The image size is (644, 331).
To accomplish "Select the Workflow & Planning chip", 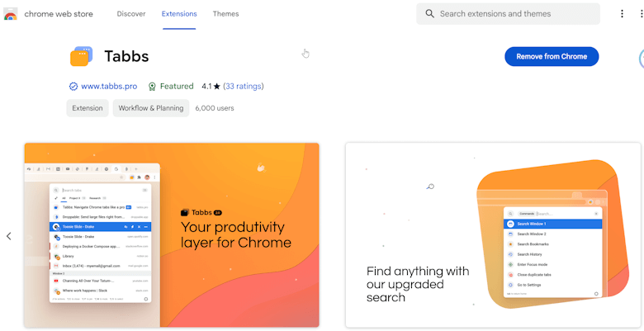I will pos(151,108).
